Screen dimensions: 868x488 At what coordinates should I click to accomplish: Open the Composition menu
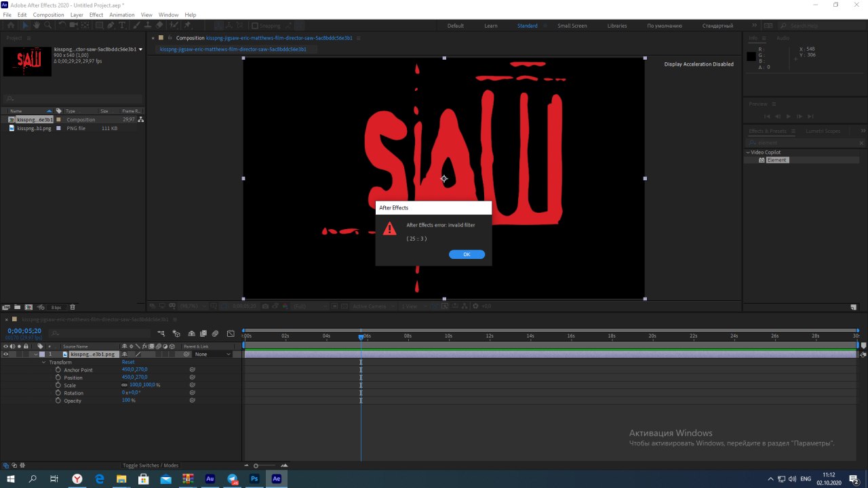pyautogui.click(x=48, y=15)
